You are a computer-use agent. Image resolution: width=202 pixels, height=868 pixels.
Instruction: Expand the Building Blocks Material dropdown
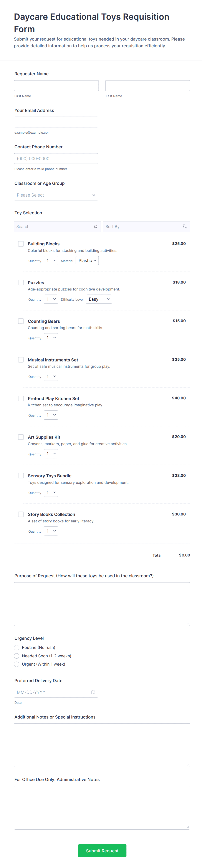[87, 261]
